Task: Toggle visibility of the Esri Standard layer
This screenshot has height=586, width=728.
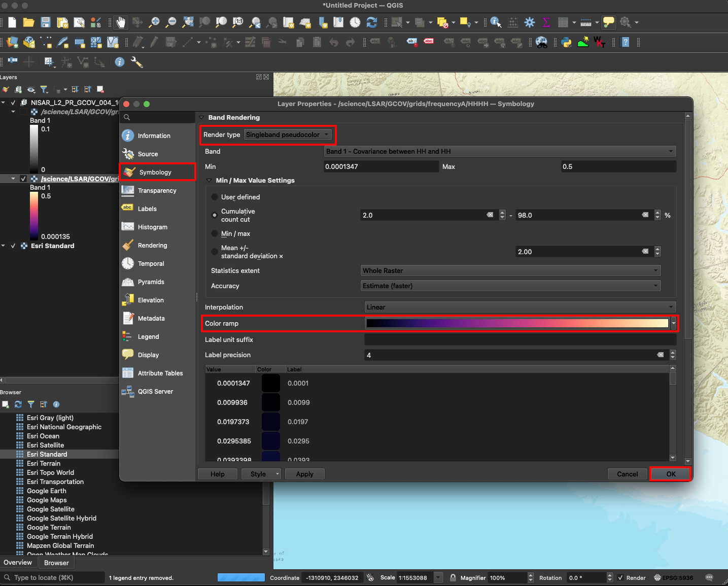Action: (13, 246)
